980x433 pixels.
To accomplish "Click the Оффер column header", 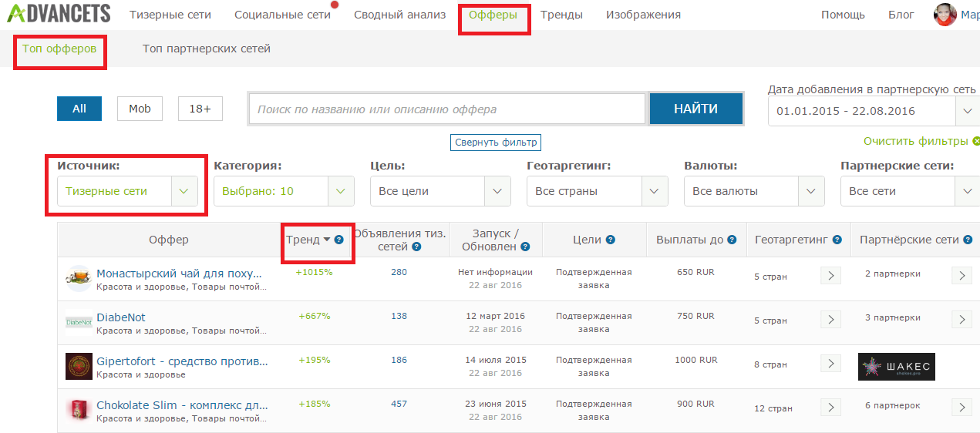I will coord(168,240).
